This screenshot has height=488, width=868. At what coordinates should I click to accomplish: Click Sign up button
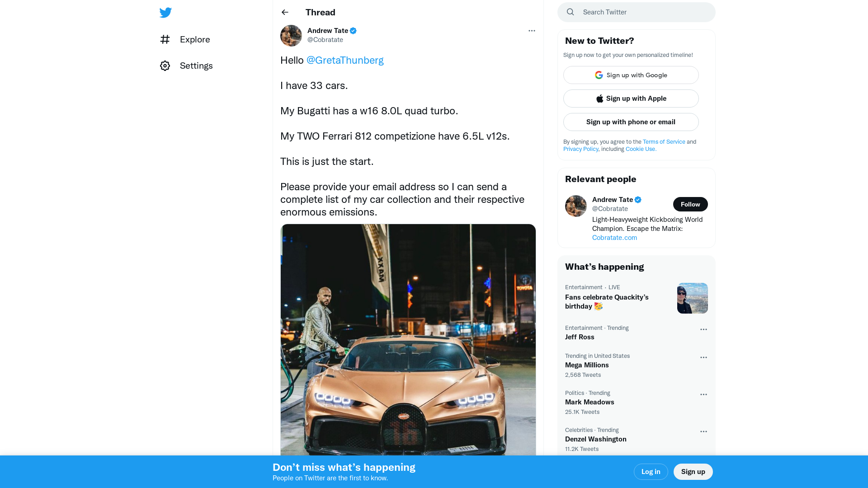click(693, 471)
